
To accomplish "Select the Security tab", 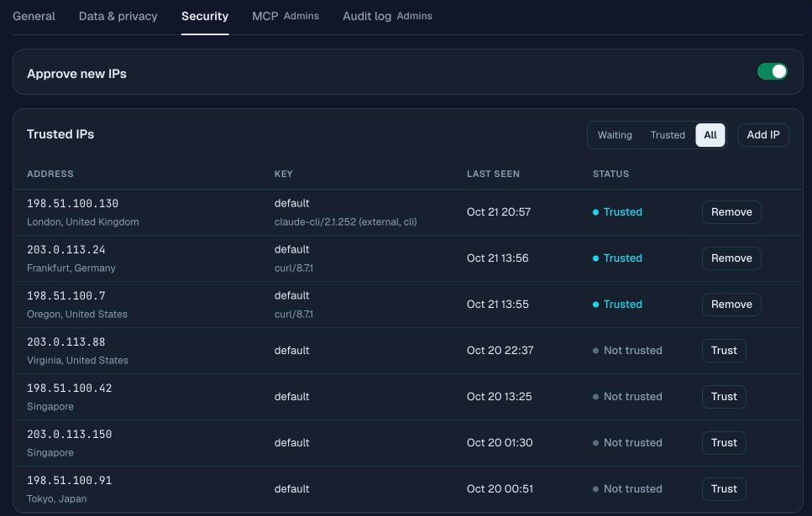I will point(205,16).
